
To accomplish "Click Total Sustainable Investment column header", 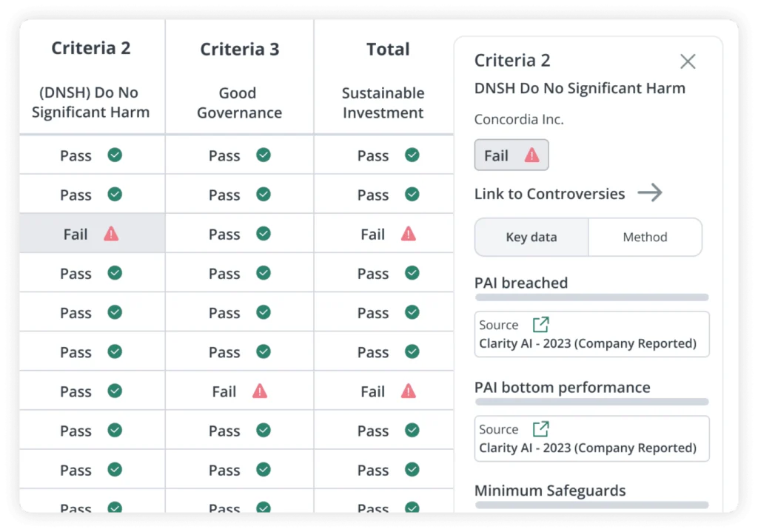I will tap(383, 80).
